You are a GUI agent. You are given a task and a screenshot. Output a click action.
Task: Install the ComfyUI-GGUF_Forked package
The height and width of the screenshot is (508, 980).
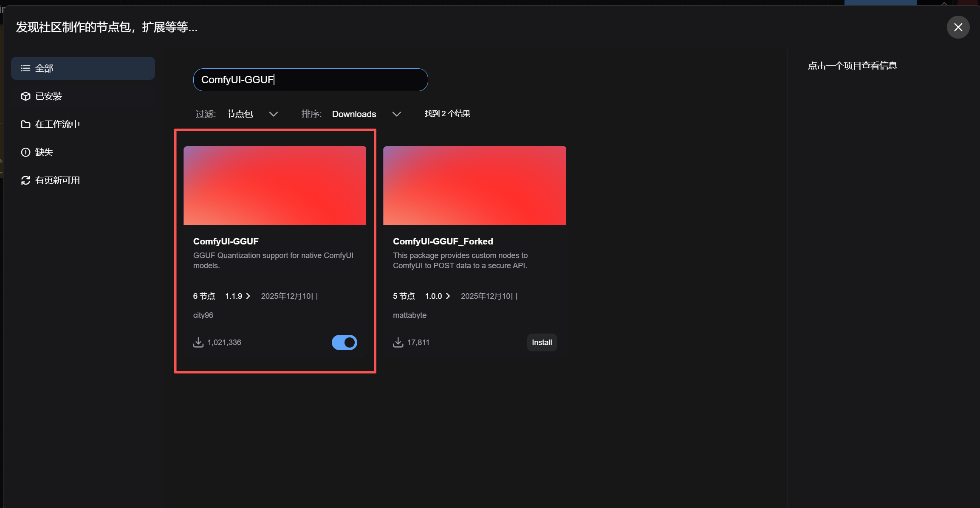click(x=542, y=342)
